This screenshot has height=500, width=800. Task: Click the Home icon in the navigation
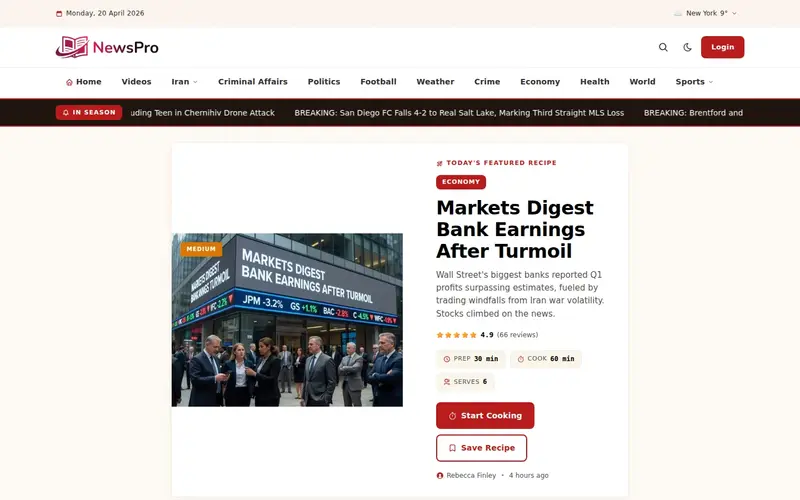click(x=69, y=82)
